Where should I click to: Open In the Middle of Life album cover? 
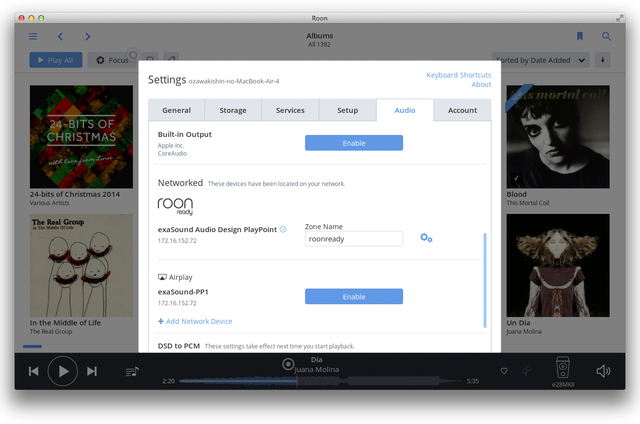click(81, 265)
